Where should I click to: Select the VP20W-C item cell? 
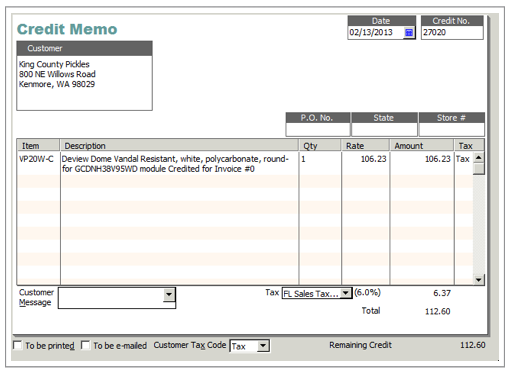38,163
